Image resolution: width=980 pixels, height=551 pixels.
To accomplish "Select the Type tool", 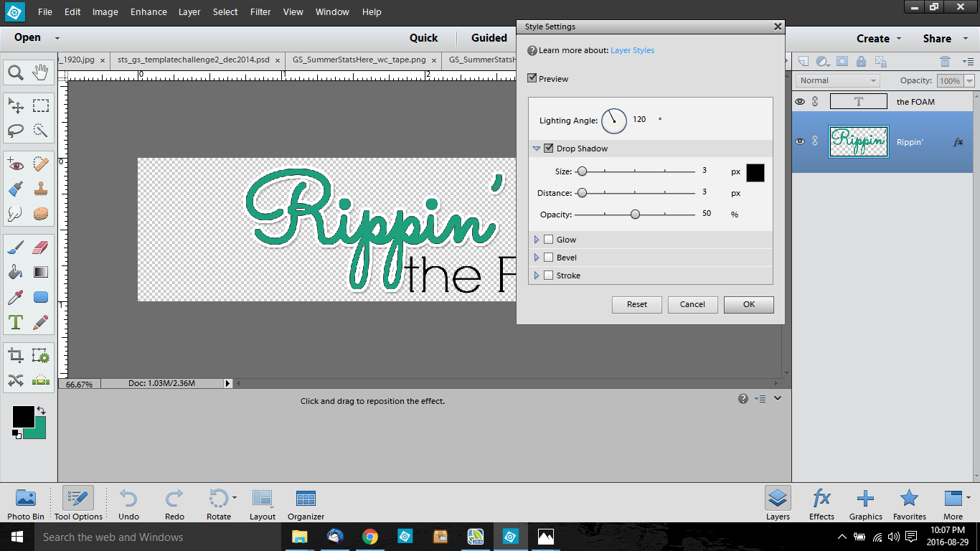I will [15, 322].
